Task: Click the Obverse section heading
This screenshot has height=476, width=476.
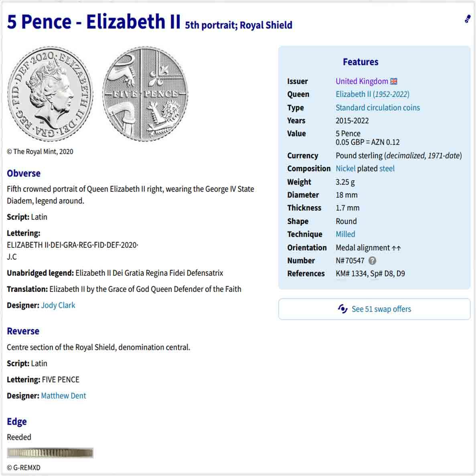Action: [24, 173]
